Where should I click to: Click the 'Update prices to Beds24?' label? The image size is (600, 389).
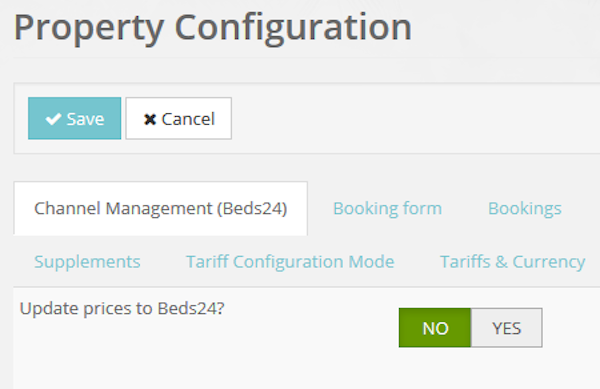[122, 308]
